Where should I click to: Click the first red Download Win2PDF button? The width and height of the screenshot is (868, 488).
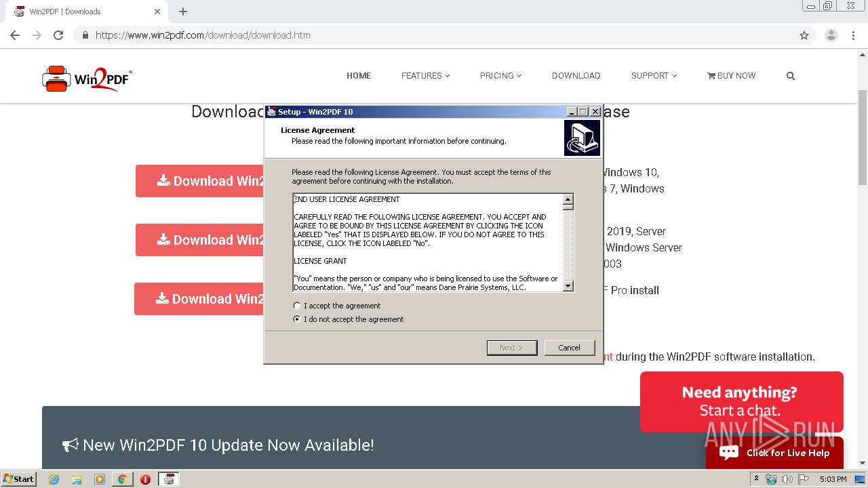(200, 181)
